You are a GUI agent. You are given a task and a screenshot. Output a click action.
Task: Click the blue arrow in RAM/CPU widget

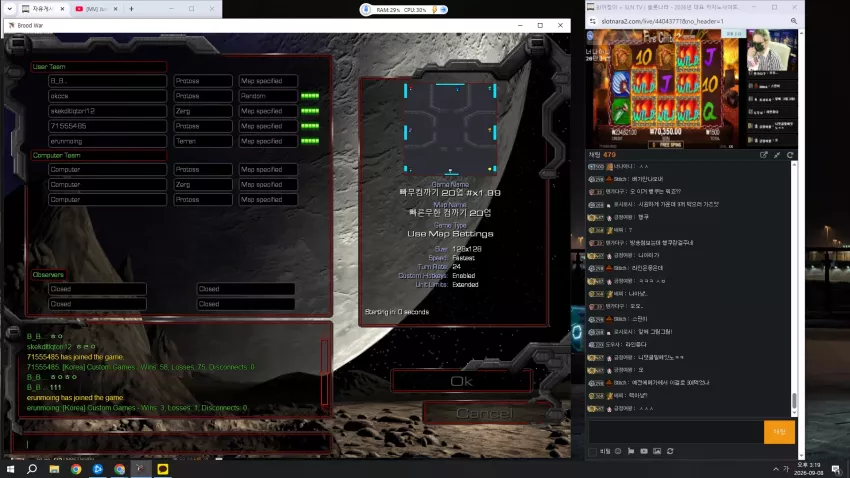pyautogui.click(x=443, y=10)
